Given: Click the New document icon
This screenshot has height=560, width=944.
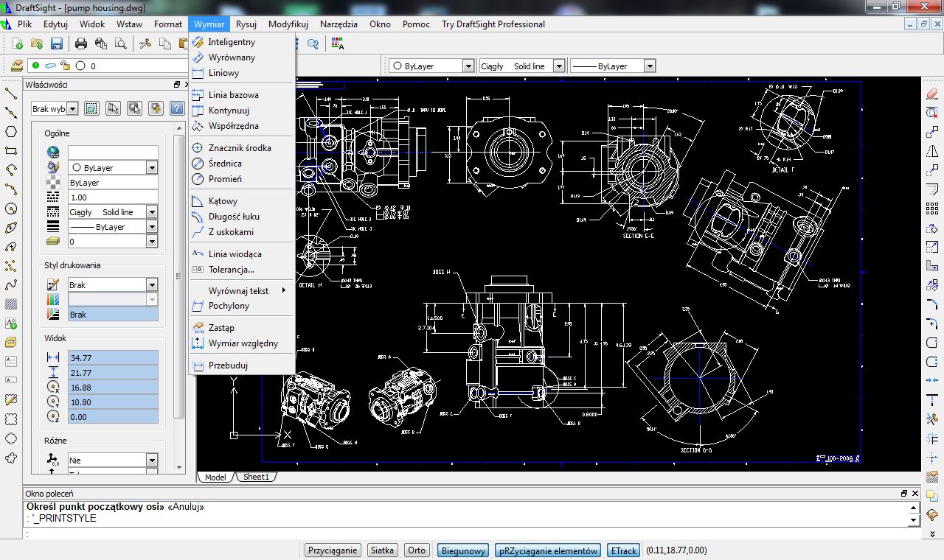Looking at the screenshot, I should tap(19, 43).
